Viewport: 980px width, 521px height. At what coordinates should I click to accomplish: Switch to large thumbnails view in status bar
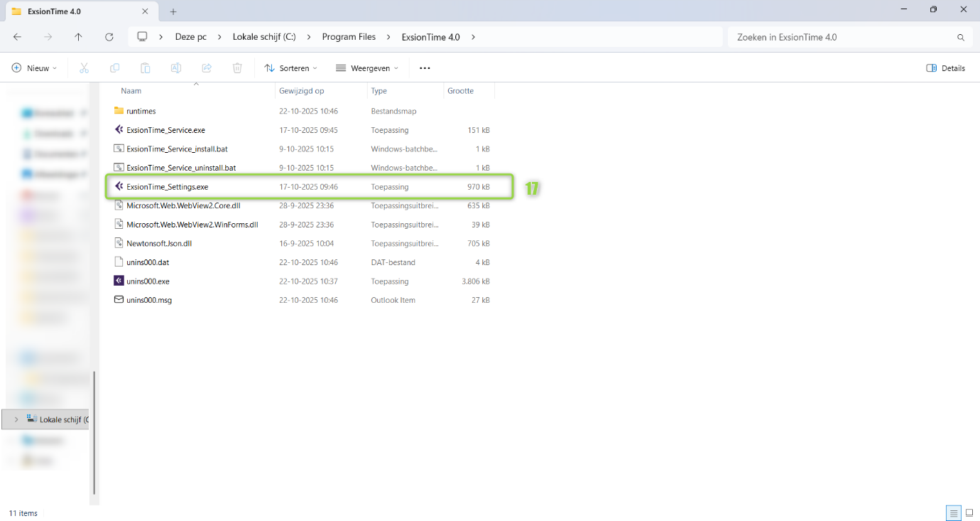(969, 513)
